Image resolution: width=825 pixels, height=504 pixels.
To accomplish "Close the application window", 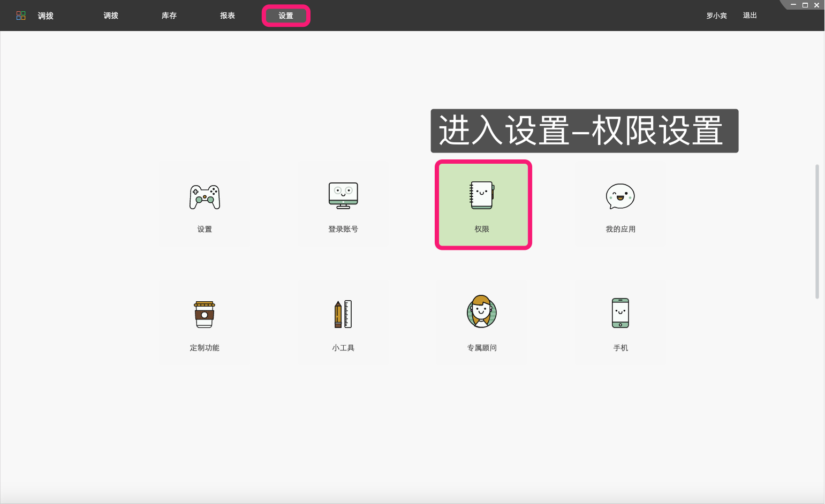I will (x=816, y=5).
